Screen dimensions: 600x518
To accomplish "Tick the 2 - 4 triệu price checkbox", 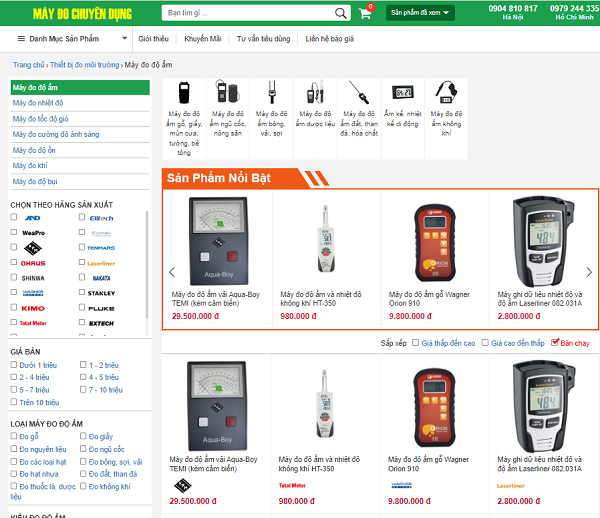I will click(x=14, y=377).
